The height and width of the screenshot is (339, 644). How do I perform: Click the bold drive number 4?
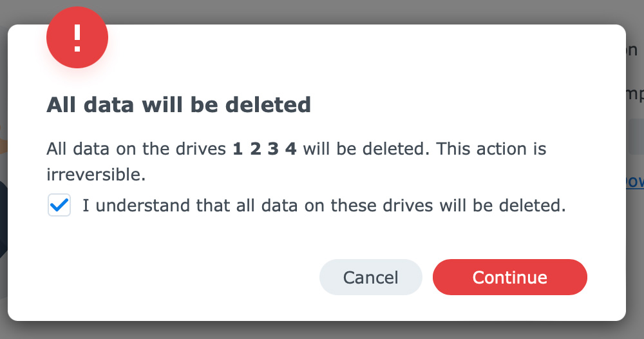point(290,150)
